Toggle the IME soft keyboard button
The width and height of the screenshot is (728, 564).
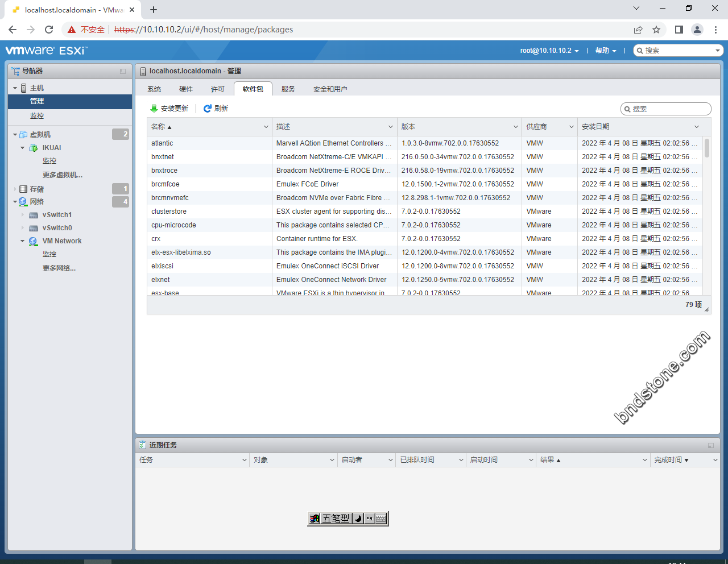(x=381, y=519)
